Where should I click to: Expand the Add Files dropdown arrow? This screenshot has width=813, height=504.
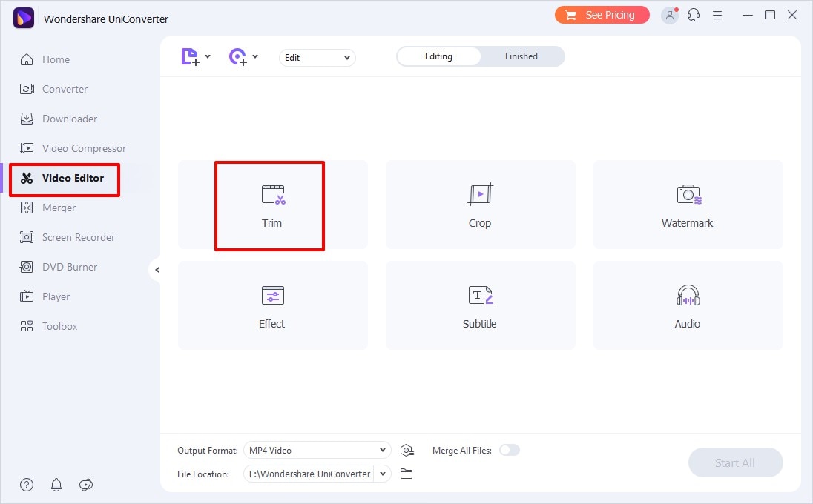[208, 56]
